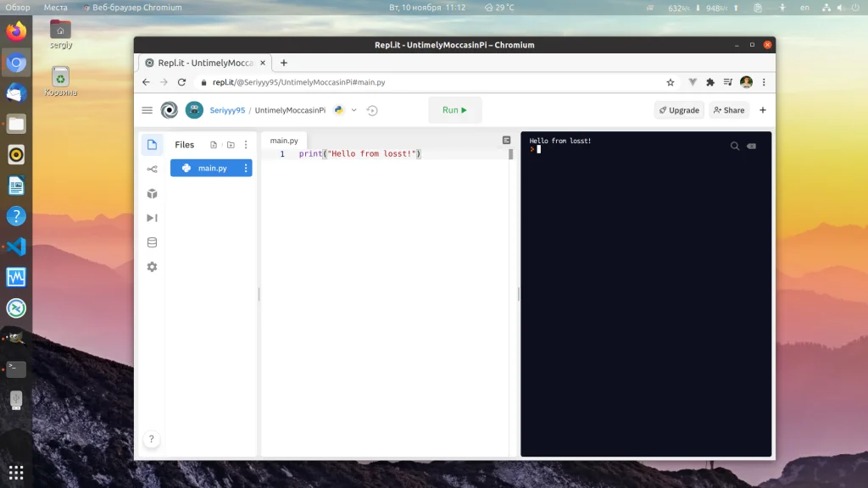This screenshot has width=868, height=488.
Task: Click the browser address bar
Action: click(430, 82)
